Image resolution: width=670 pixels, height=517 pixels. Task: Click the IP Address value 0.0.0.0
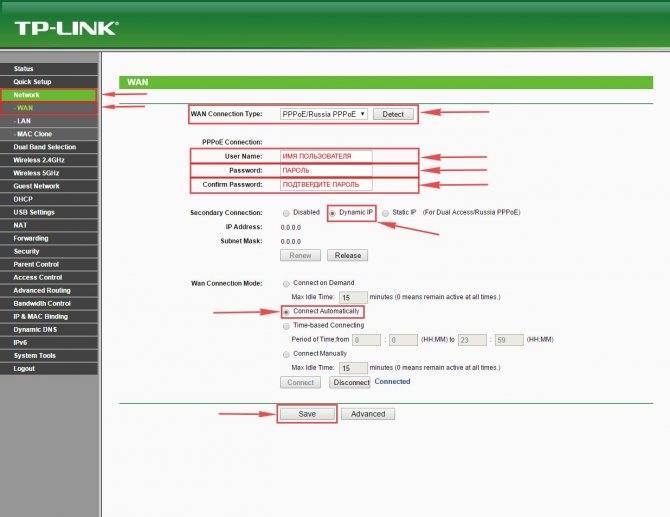(291, 227)
